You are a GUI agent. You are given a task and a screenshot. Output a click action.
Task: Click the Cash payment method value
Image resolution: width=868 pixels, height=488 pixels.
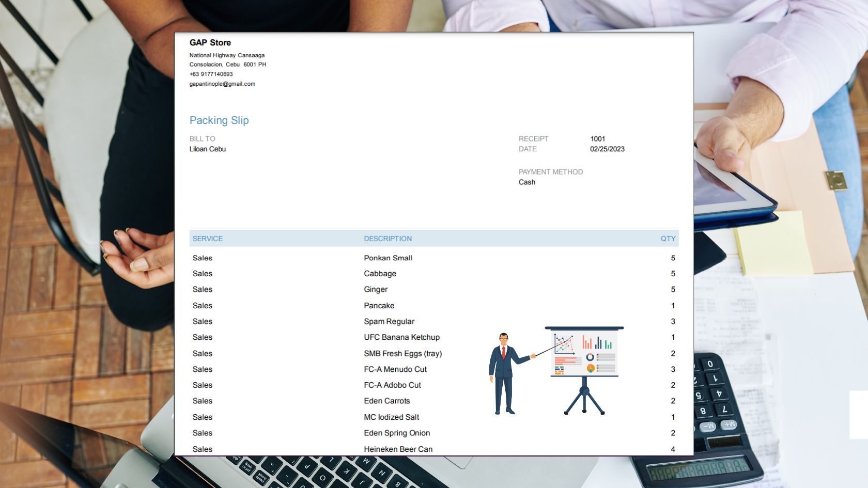coord(526,182)
